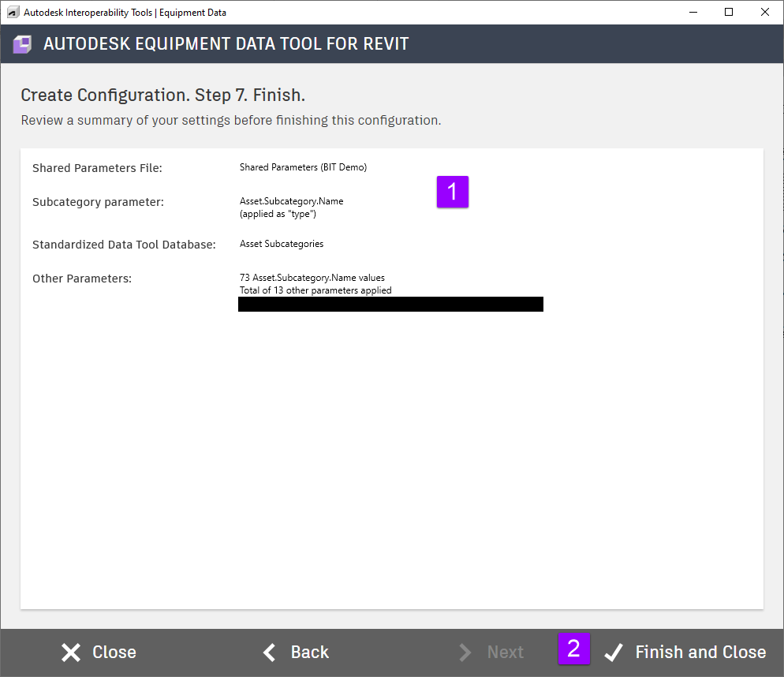
Task: Click the 'Subcategory parameter:' label
Action: coord(98,202)
